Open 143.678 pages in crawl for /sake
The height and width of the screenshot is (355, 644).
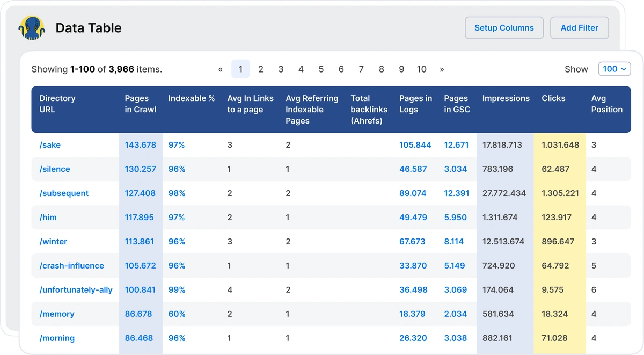click(x=140, y=145)
